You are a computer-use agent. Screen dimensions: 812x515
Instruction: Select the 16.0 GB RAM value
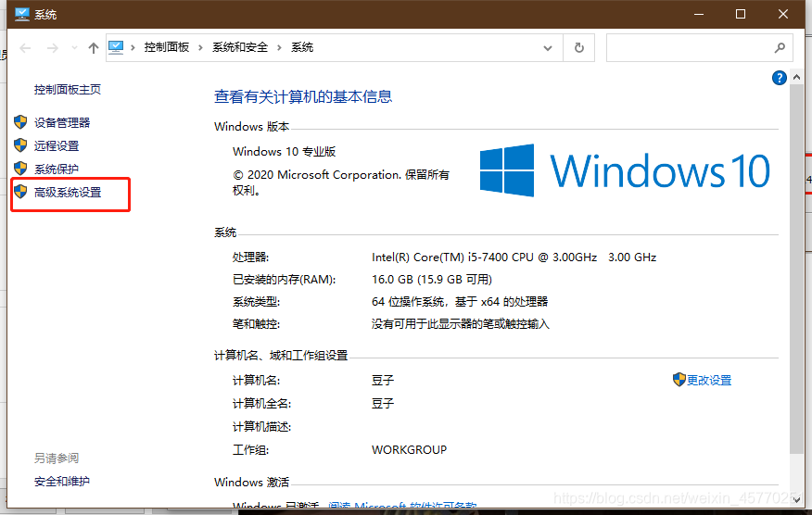432,280
